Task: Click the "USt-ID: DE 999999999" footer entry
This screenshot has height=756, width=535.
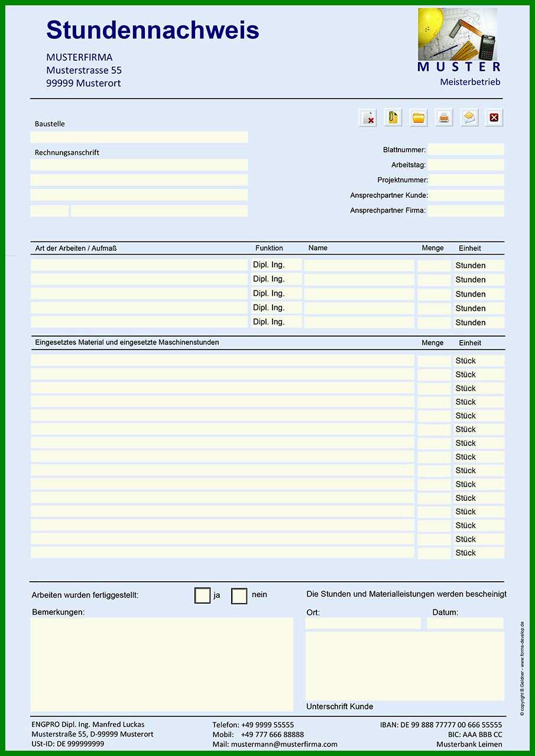Action: (x=67, y=744)
